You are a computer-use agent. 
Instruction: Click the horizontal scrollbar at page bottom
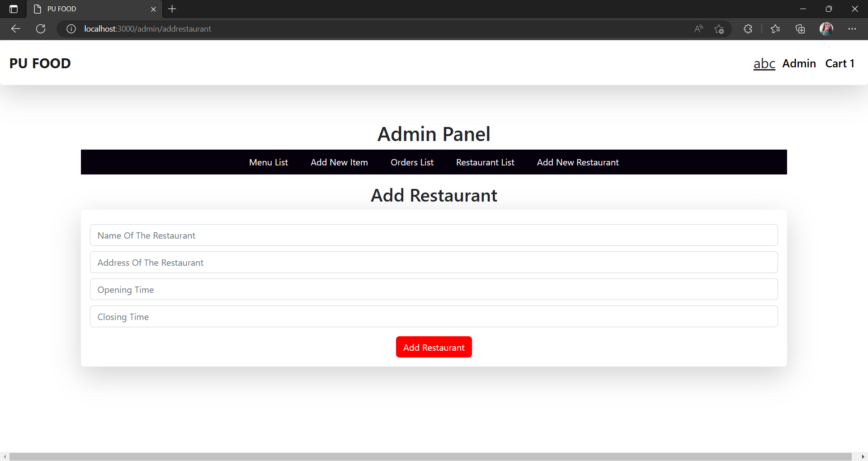pyautogui.click(x=434, y=456)
